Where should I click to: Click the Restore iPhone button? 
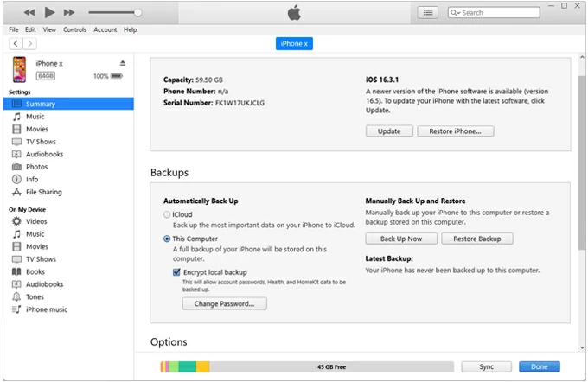455,131
